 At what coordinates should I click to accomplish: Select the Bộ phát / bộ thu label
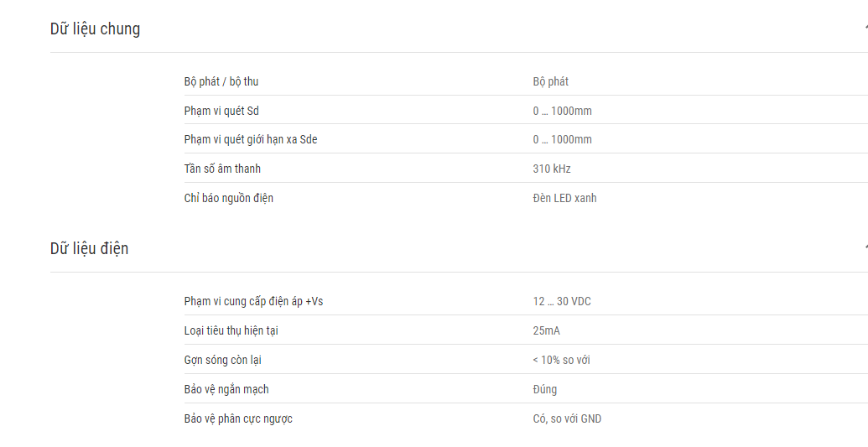pyautogui.click(x=221, y=81)
